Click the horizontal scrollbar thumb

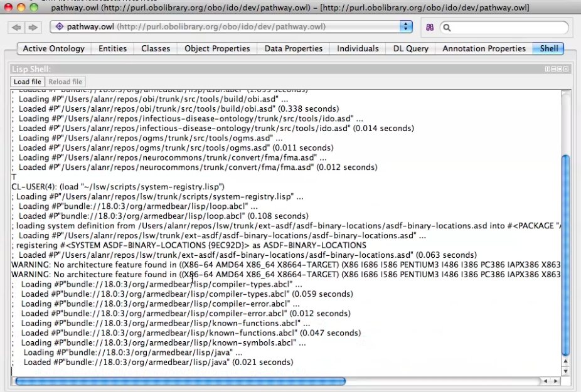pyautogui.click(x=179, y=381)
